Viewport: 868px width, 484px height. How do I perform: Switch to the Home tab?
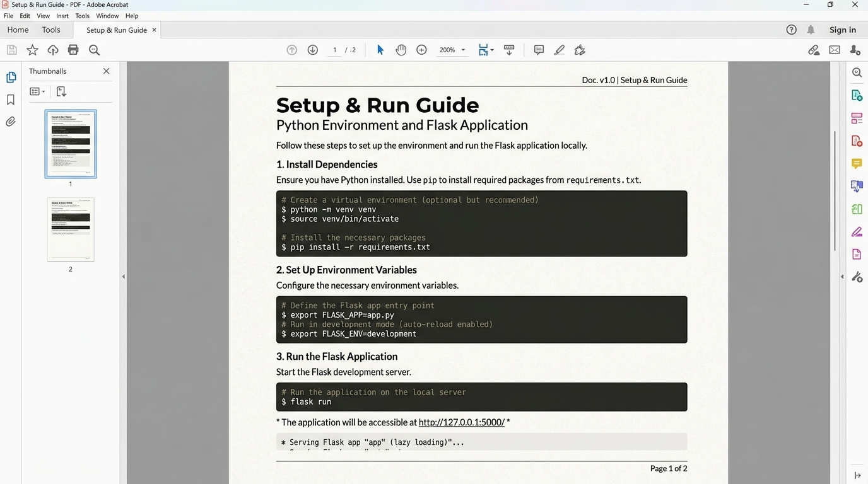point(18,30)
